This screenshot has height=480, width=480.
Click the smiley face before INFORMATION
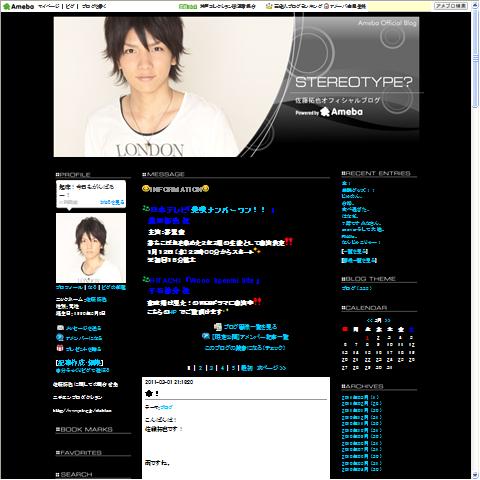point(145,189)
